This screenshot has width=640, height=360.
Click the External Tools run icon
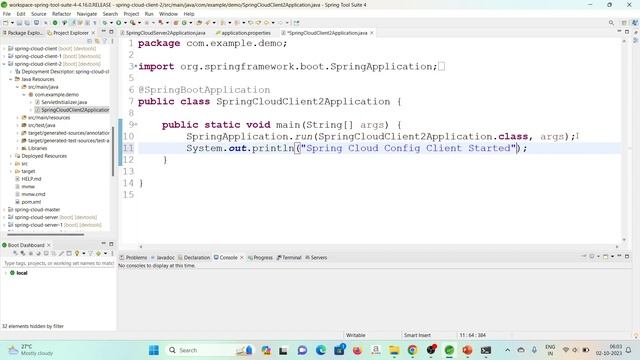tap(161, 23)
